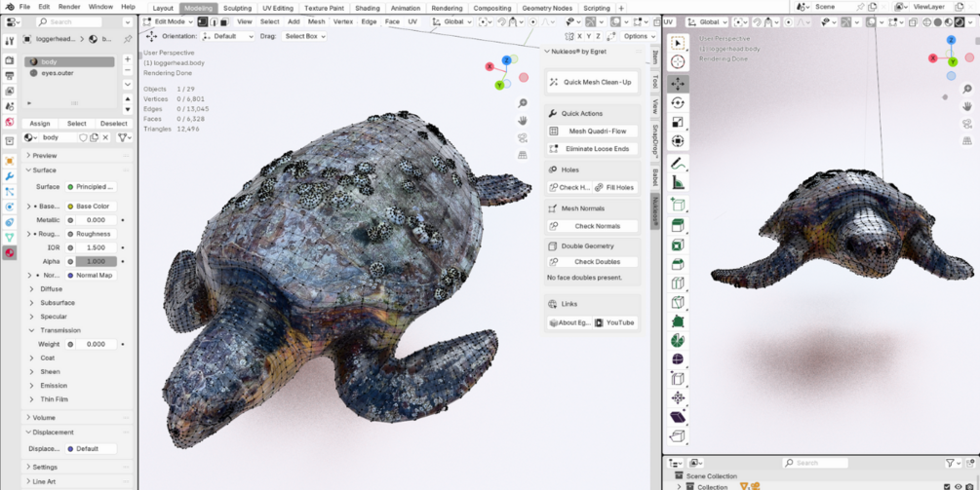Image resolution: width=980 pixels, height=490 pixels.
Task: Select the Scale tool in right viewport toolbar
Action: click(678, 122)
